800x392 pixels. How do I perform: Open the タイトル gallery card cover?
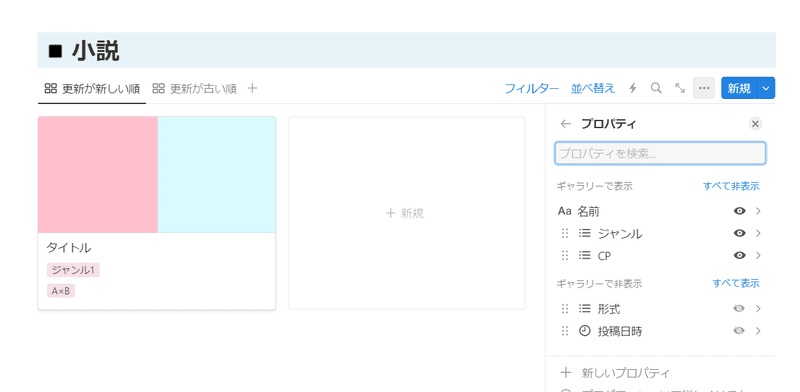157,175
